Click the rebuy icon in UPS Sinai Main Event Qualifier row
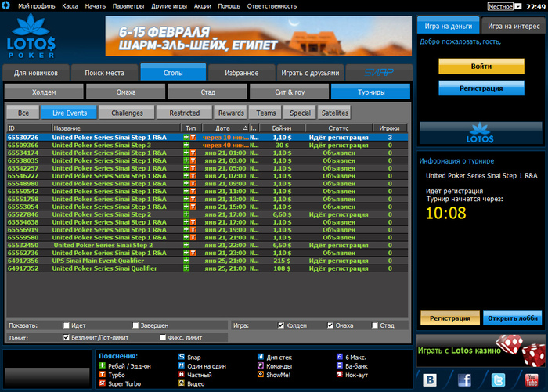This screenshot has height=392, width=548. (186, 261)
